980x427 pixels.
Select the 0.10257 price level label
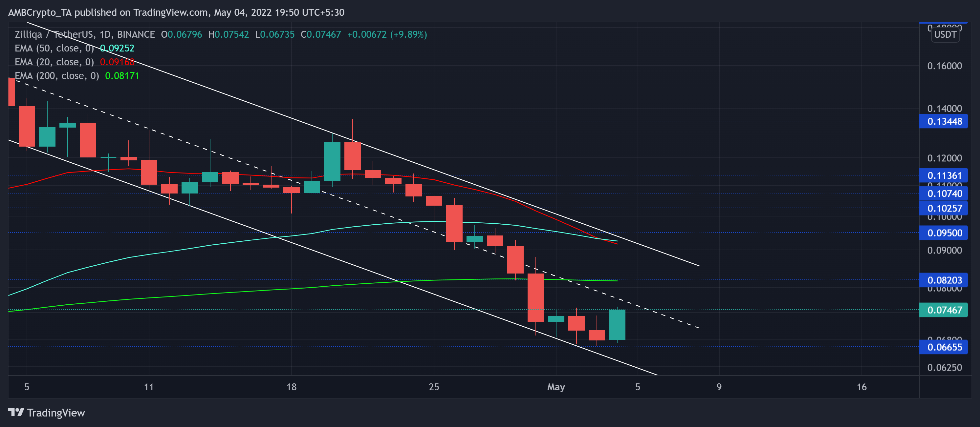(943, 208)
